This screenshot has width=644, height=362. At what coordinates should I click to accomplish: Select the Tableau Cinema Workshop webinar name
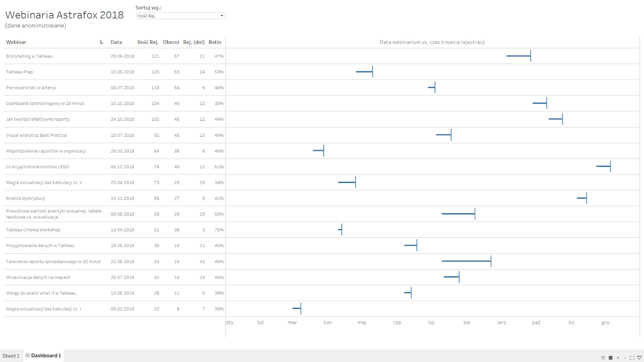33,230
